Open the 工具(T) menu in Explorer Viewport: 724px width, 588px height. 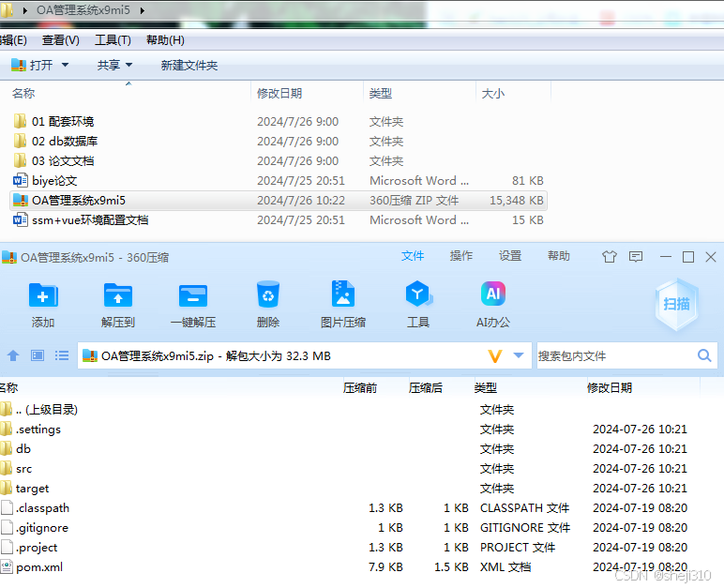(113, 40)
